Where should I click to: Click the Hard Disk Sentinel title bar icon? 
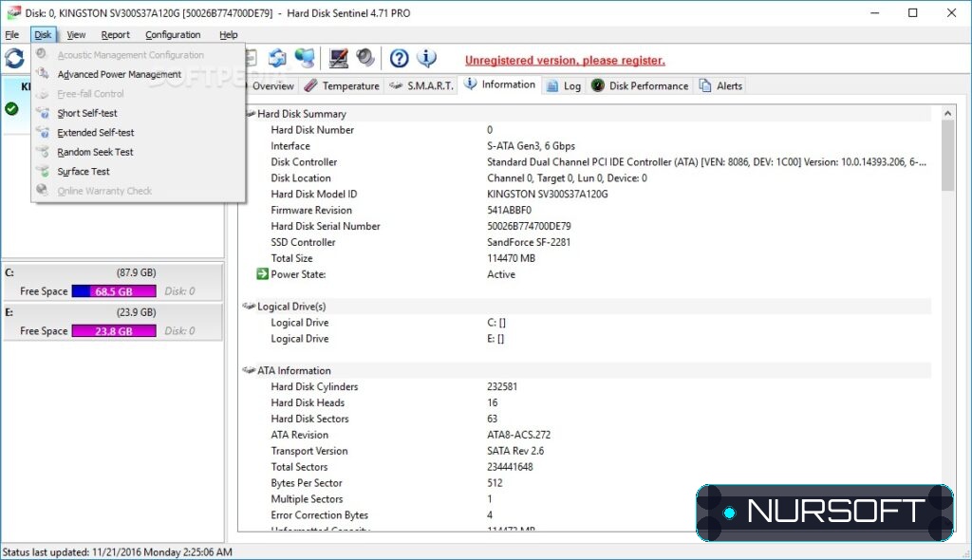tap(13, 12)
